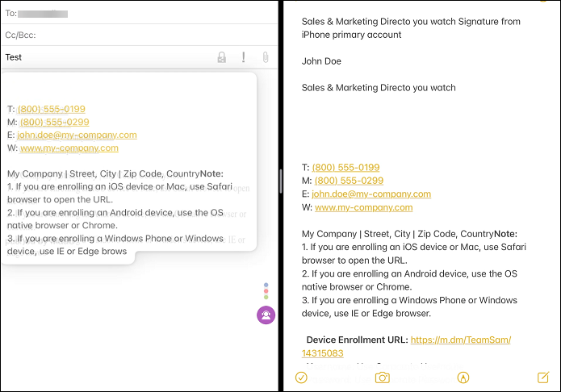Tap (800) 555-0299 mobile number in Notes
The image size is (561, 392).
pos(349,181)
